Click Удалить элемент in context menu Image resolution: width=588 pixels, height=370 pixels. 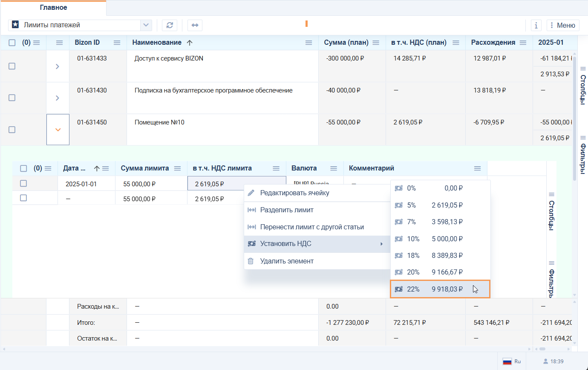[287, 261]
